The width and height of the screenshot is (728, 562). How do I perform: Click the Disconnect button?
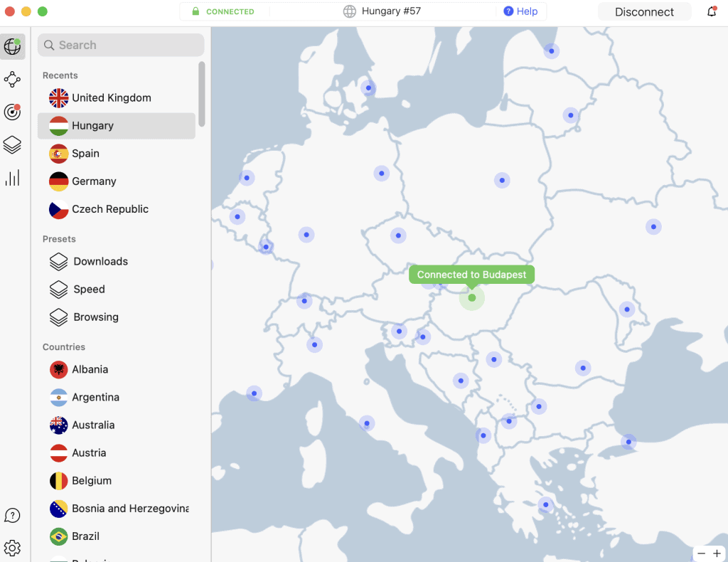pyautogui.click(x=644, y=11)
